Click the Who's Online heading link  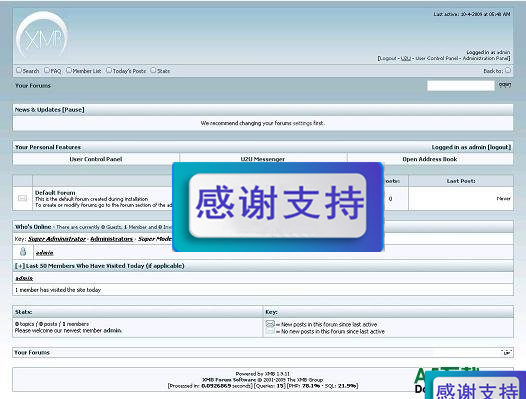tap(33, 227)
